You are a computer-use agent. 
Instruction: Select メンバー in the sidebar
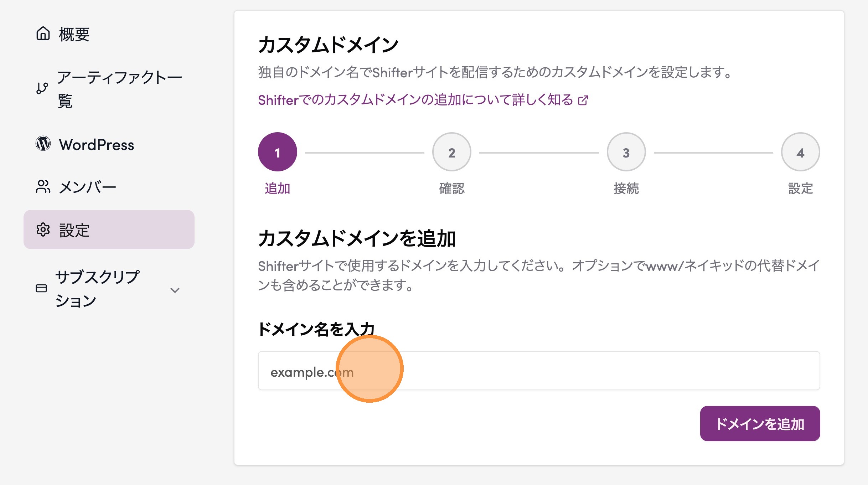[88, 187]
